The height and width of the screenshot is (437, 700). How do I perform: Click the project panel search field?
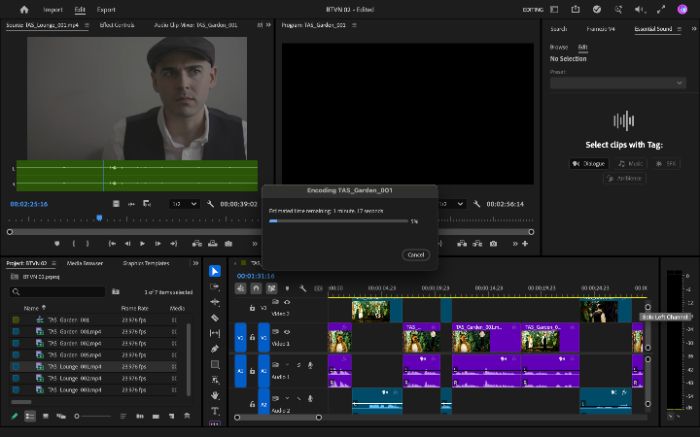57,291
